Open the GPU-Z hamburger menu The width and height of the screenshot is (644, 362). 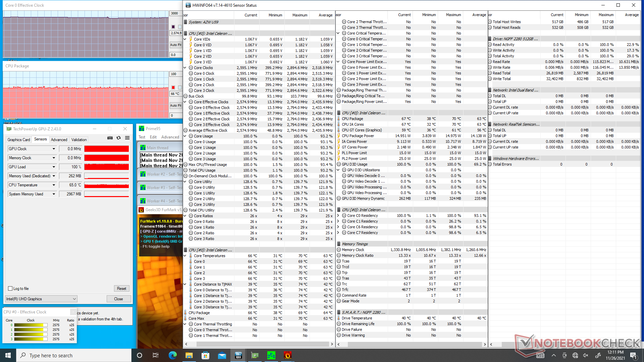click(127, 138)
